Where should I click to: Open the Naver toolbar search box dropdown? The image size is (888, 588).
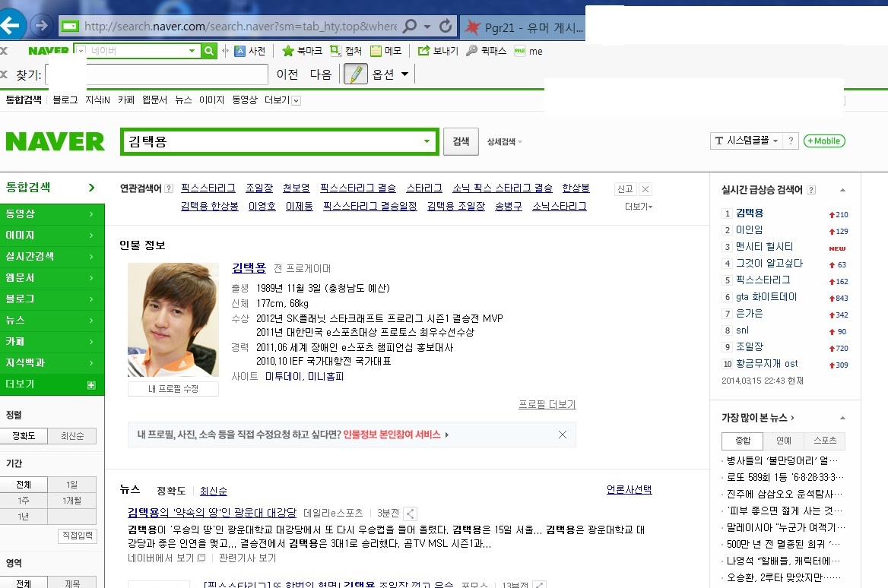pyautogui.click(x=192, y=51)
